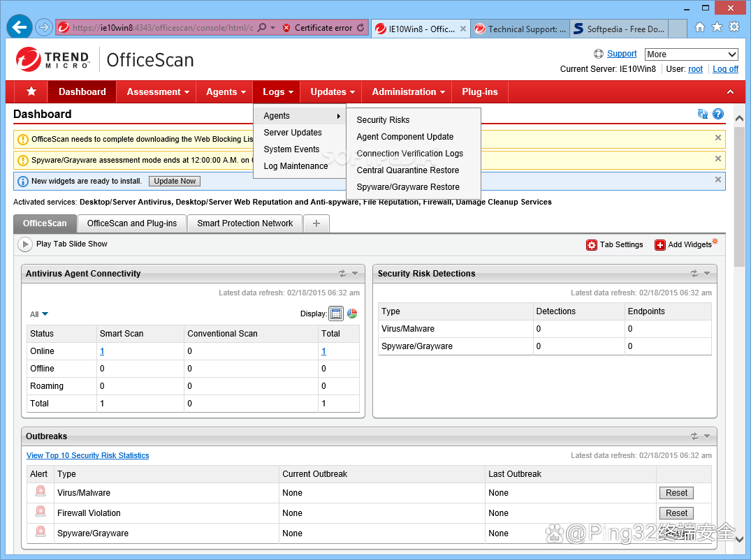Refresh the Outbreaks widget

point(694,436)
